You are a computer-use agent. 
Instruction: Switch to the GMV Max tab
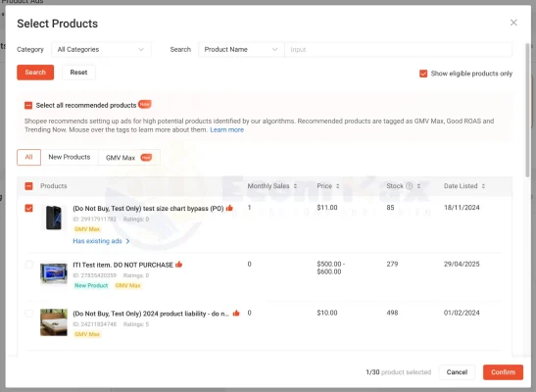click(129, 157)
